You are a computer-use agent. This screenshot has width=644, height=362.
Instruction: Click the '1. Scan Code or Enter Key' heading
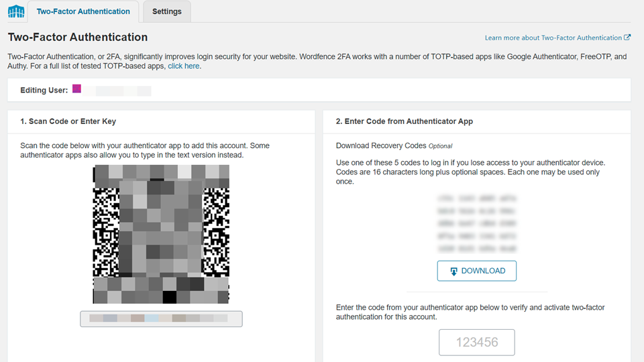pyautogui.click(x=68, y=121)
